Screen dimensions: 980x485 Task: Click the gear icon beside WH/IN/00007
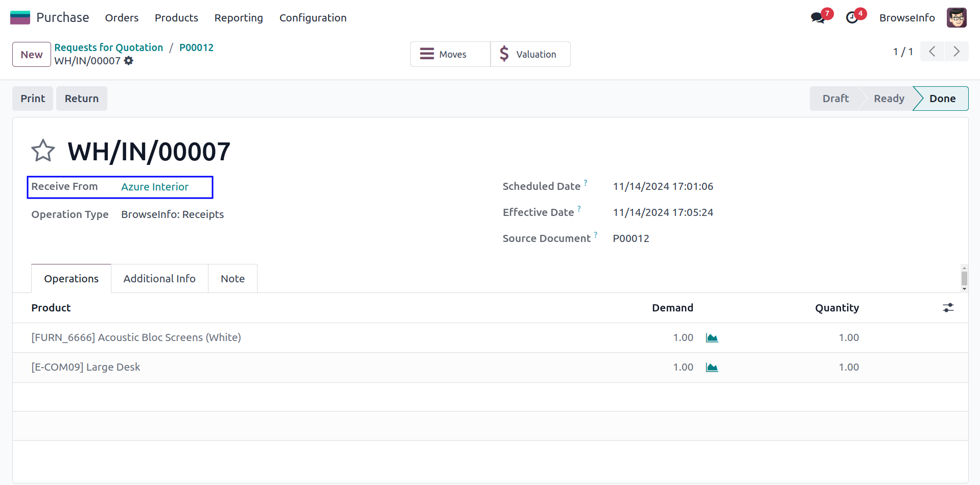coord(129,61)
